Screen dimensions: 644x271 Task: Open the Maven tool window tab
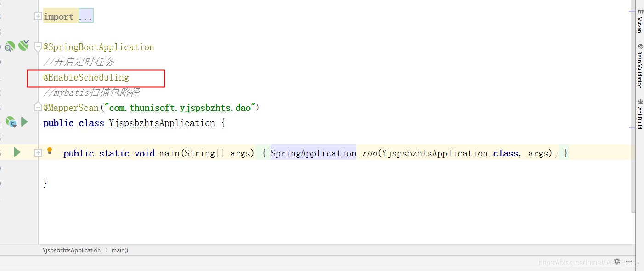pos(640,21)
